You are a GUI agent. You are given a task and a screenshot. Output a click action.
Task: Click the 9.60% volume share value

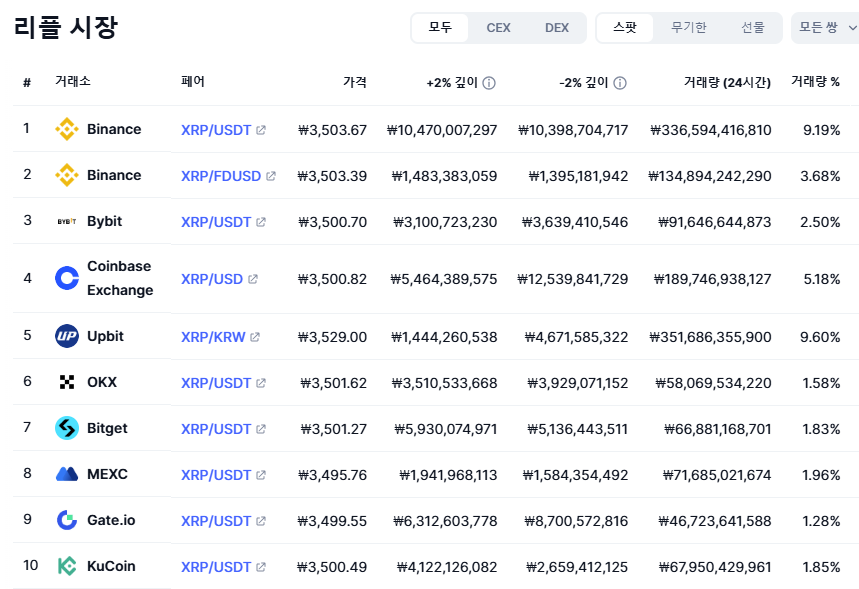point(820,337)
